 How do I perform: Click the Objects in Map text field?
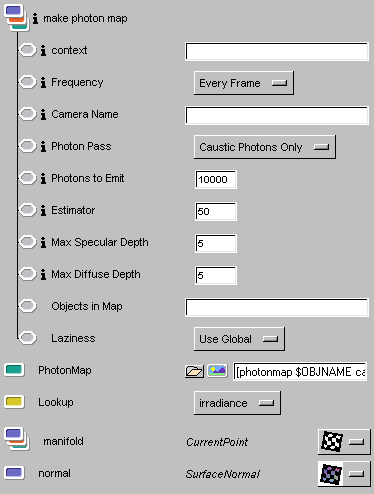[277, 307]
